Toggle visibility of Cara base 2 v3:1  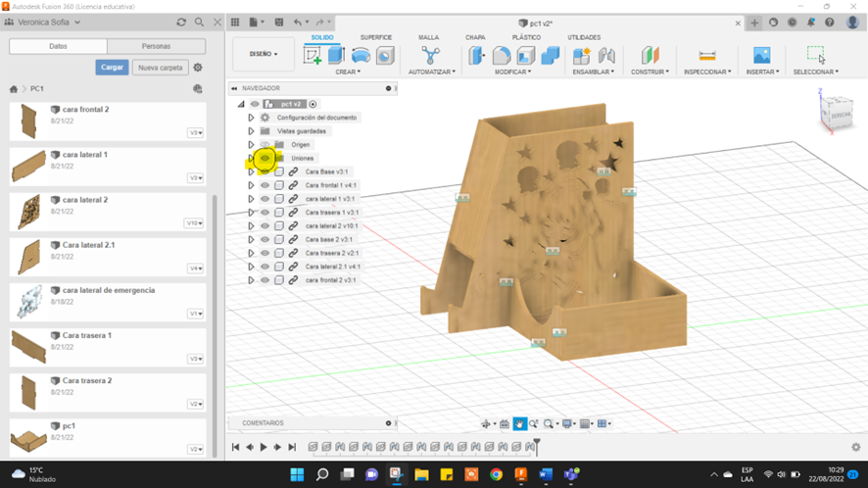pos(265,240)
